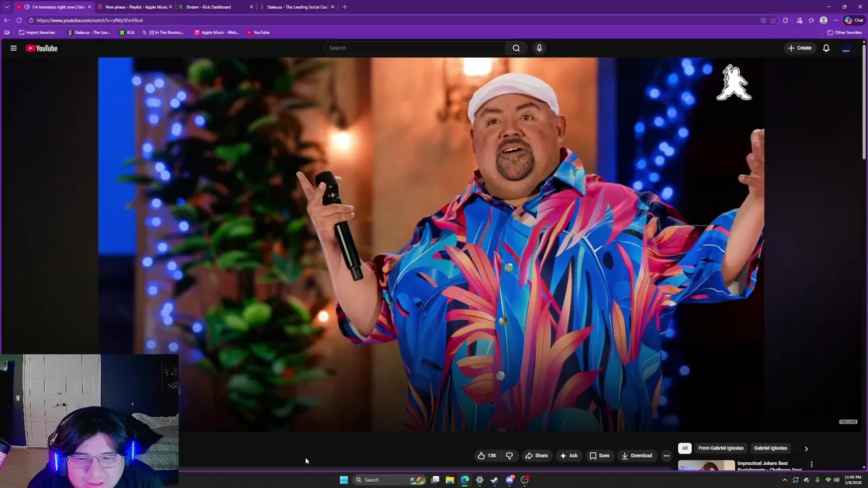This screenshot has width=868, height=488.
Task: Select the Gabriel Iglesias filter chip
Action: pos(770,448)
